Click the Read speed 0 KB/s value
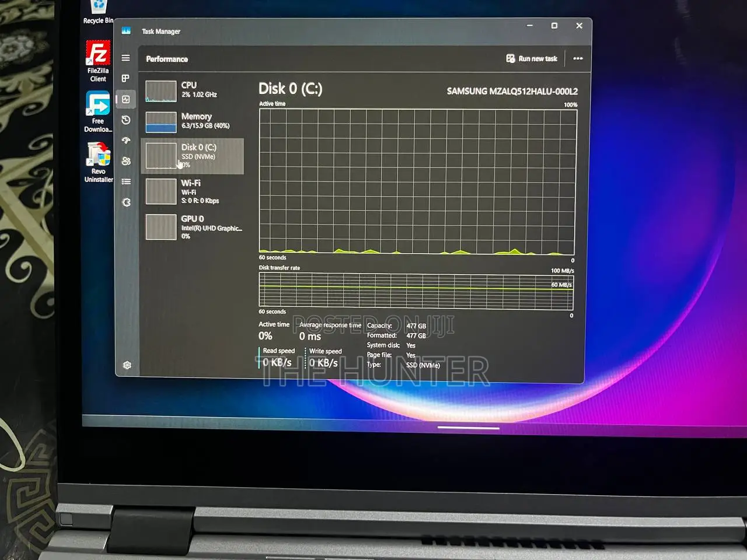 click(x=277, y=362)
